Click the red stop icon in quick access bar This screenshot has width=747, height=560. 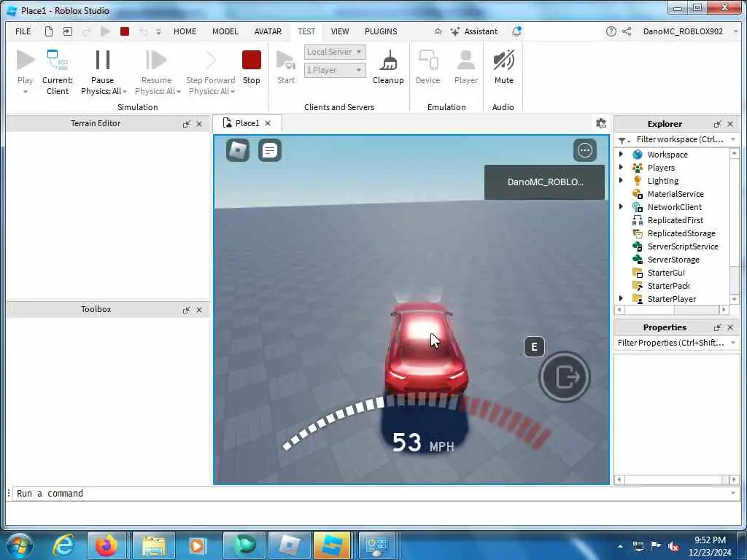(x=125, y=31)
